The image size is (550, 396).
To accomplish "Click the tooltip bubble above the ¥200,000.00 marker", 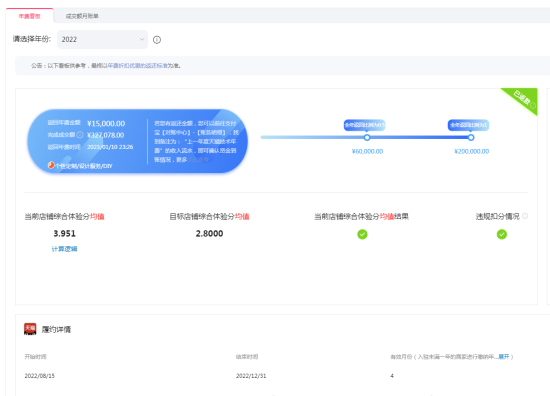I will click(469, 125).
